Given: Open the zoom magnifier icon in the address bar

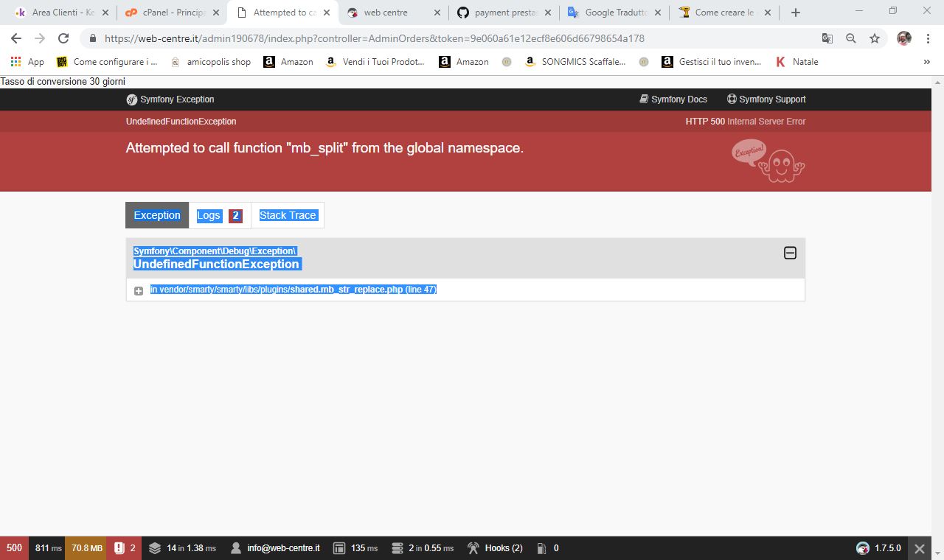Looking at the screenshot, I should tap(851, 38).
